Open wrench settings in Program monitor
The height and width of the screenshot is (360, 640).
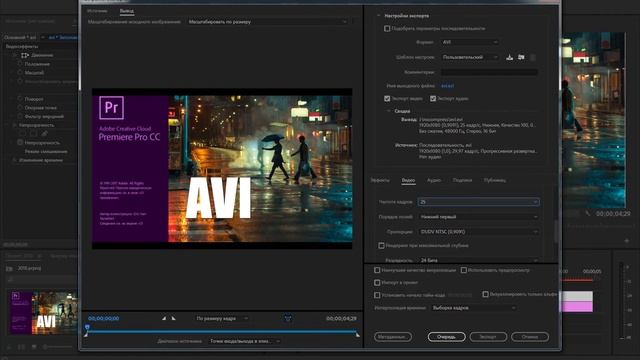(x=588, y=213)
